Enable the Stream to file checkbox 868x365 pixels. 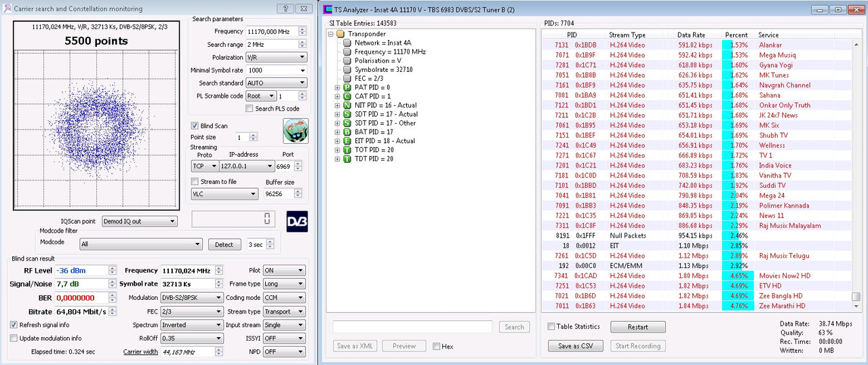pos(195,181)
